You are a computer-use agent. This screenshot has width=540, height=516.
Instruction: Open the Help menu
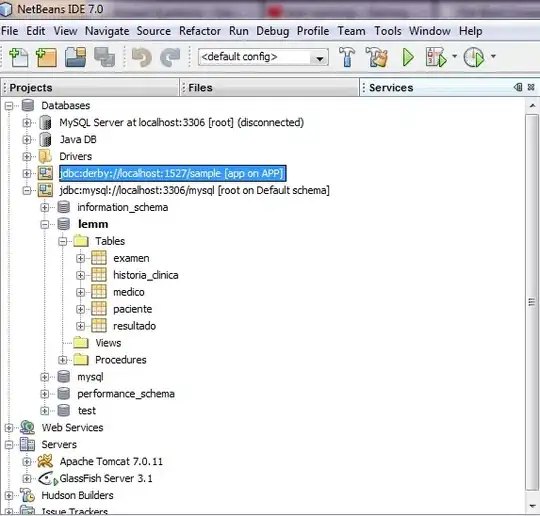pos(470,31)
